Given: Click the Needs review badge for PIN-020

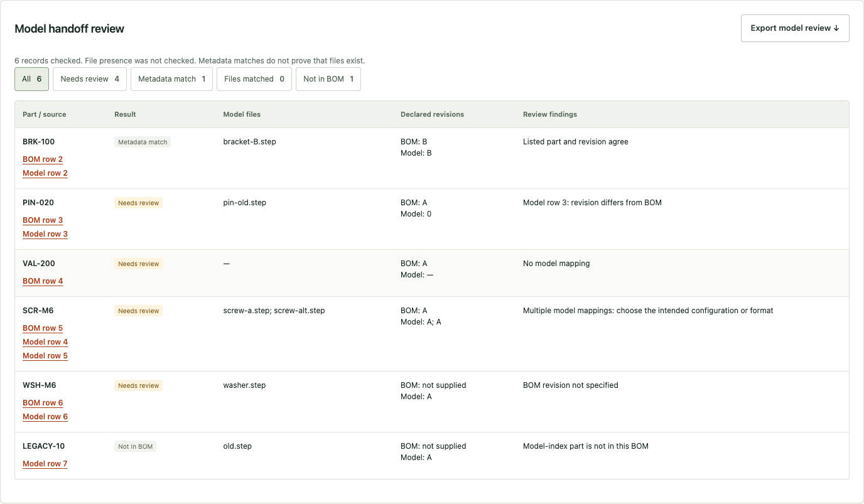Looking at the screenshot, I should coord(138,203).
